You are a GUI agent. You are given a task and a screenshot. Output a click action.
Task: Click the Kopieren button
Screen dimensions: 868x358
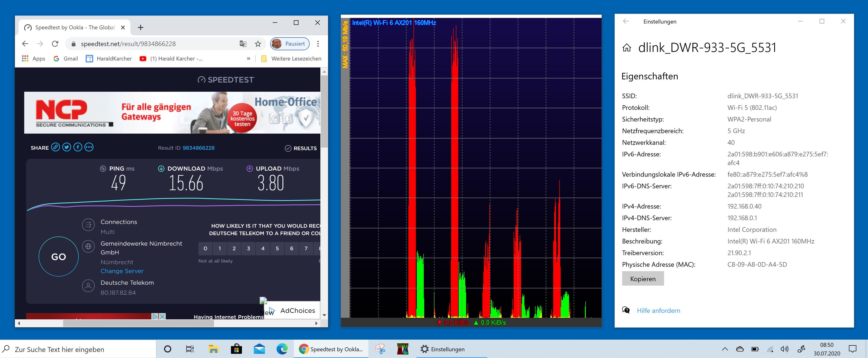point(643,279)
